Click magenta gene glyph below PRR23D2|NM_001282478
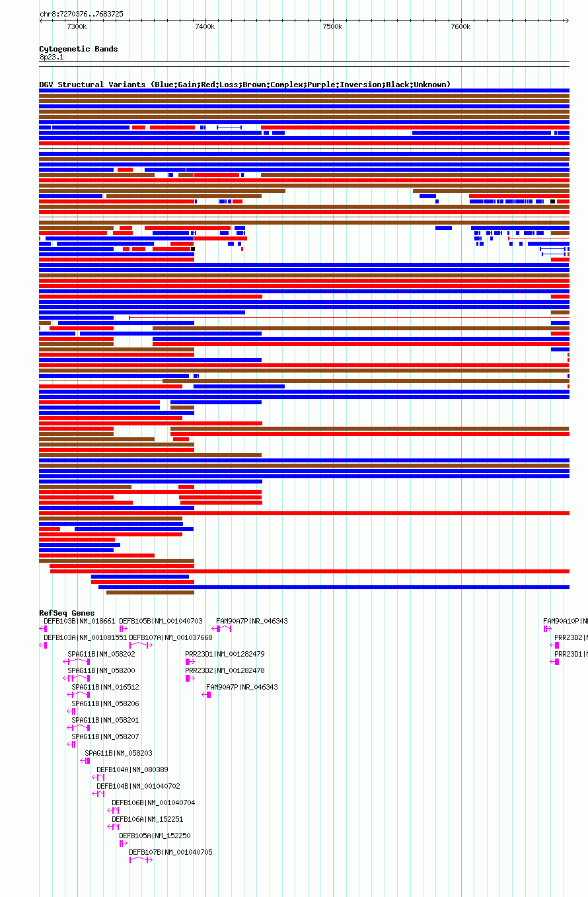 click(190, 678)
